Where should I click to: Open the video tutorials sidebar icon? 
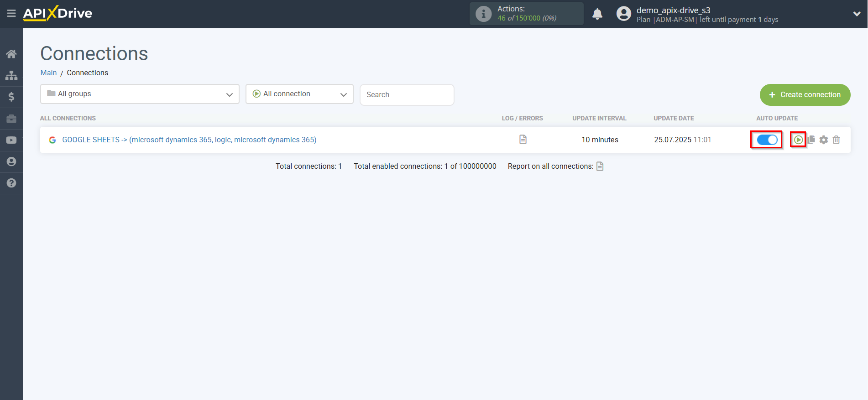click(11, 140)
